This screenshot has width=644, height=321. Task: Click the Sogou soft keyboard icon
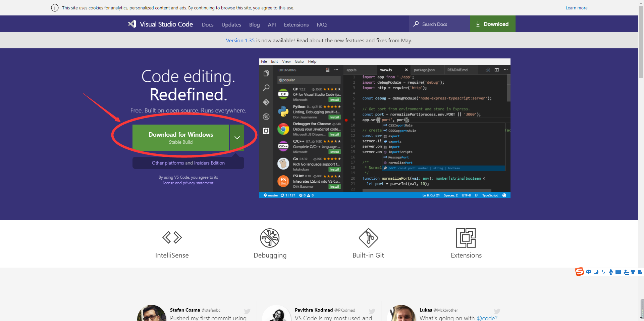[618, 272]
